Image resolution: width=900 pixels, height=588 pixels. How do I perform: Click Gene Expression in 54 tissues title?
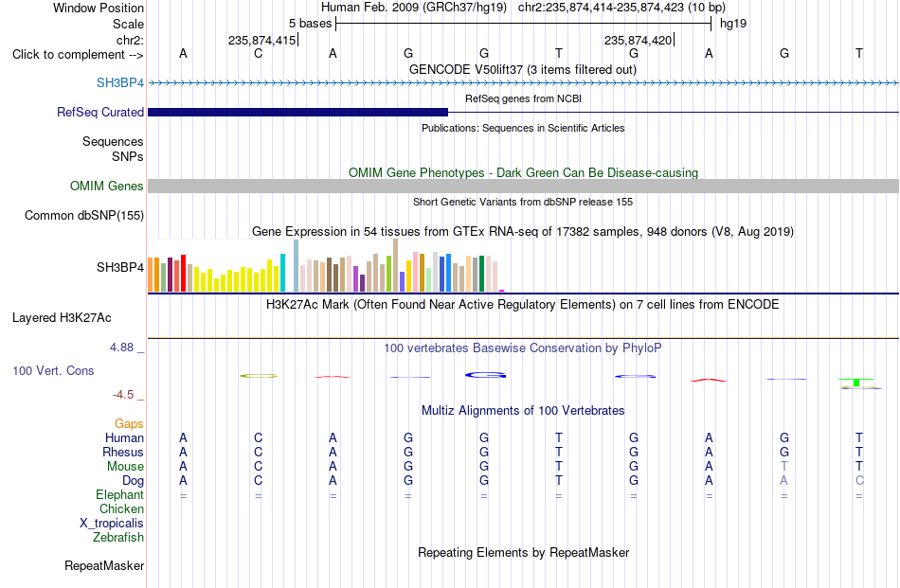[x=523, y=232]
